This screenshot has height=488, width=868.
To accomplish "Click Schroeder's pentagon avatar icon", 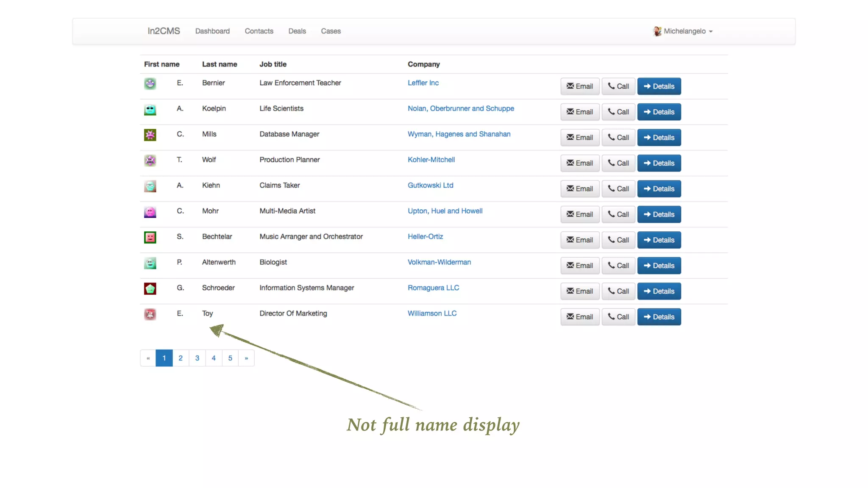I will [x=150, y=289].
